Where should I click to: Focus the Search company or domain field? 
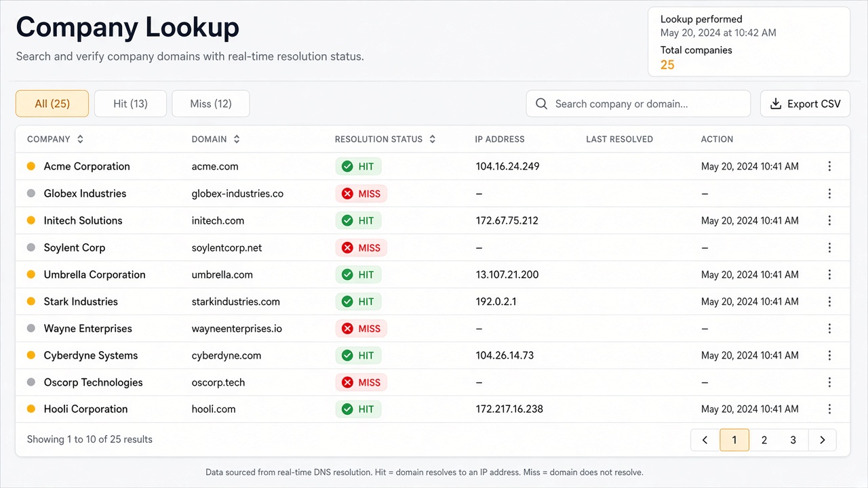tap(638, 104)
